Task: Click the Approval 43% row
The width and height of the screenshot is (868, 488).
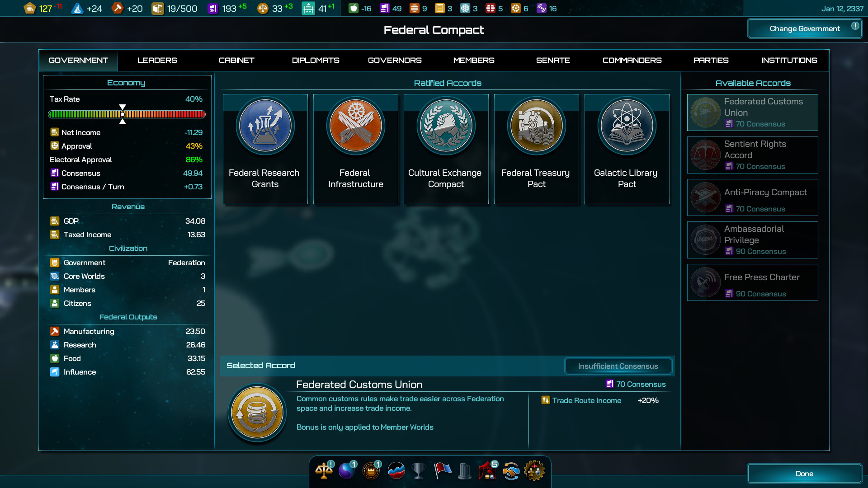Action: coord(126,146)
